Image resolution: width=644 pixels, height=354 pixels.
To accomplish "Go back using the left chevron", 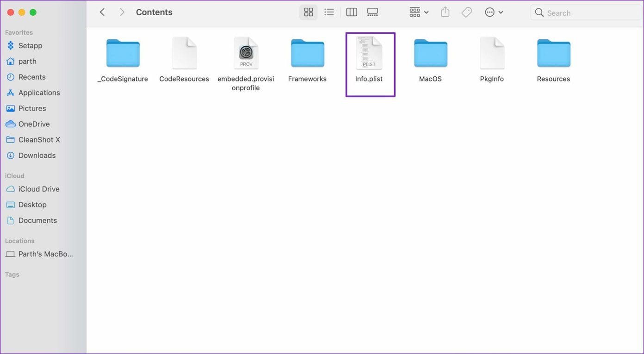I will (102, 12).
